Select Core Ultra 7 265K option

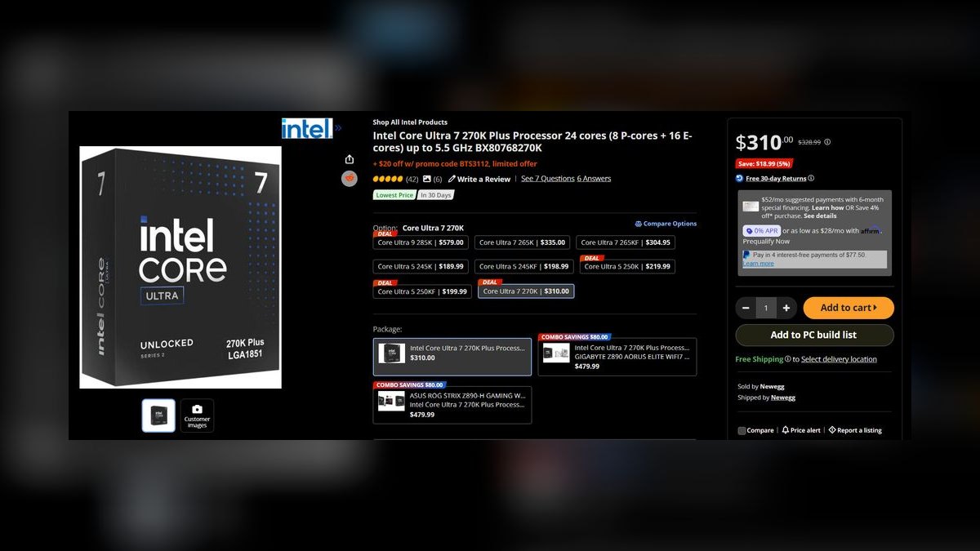522,242
